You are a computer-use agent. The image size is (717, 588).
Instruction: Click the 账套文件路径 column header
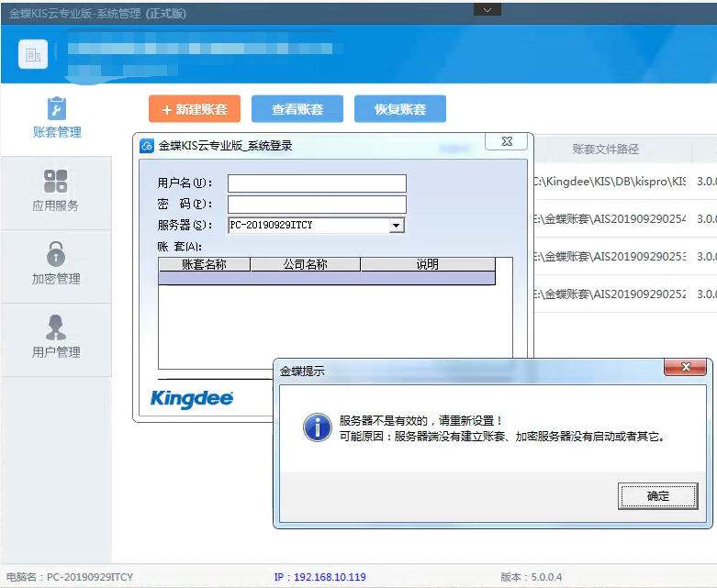pyautogui.click(x=605, y=149)
